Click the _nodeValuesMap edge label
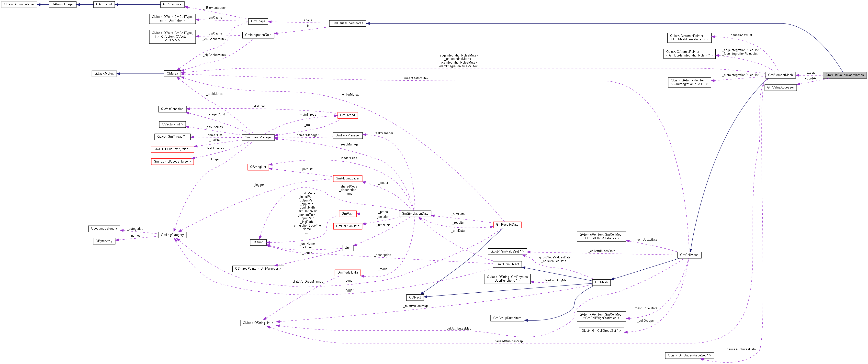868x364 pixels. [x=416, y=306]
